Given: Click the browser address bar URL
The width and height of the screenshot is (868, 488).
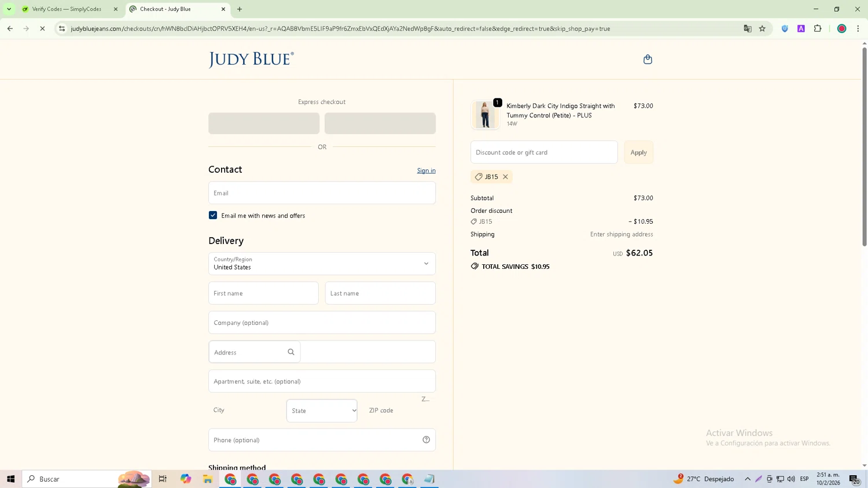Looking at the screenshot, I should coord(340,28).
